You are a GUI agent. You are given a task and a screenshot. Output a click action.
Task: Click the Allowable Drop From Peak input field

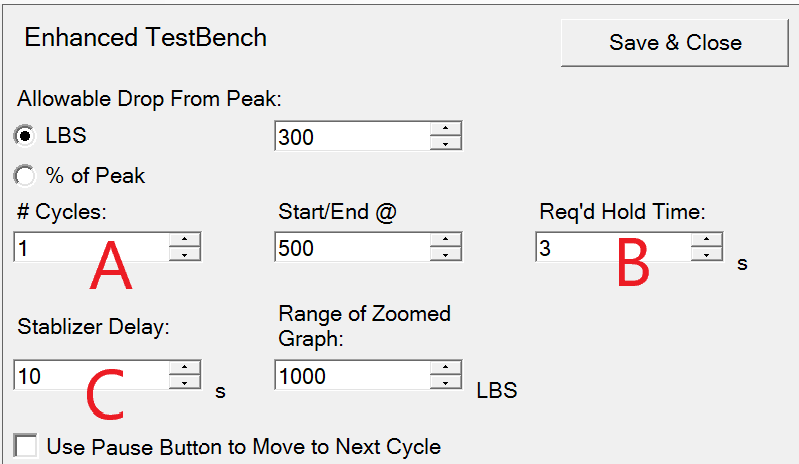click(352, 136)
